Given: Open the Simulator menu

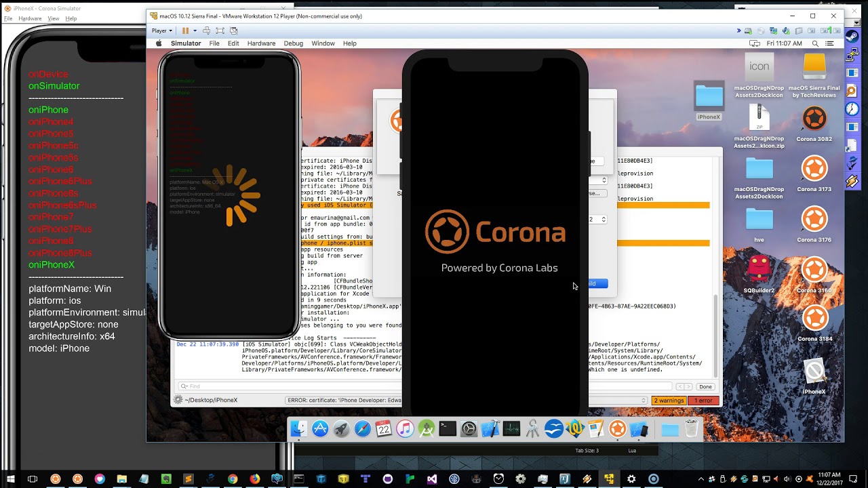Looking at the screenshot, I should point(186,43).
